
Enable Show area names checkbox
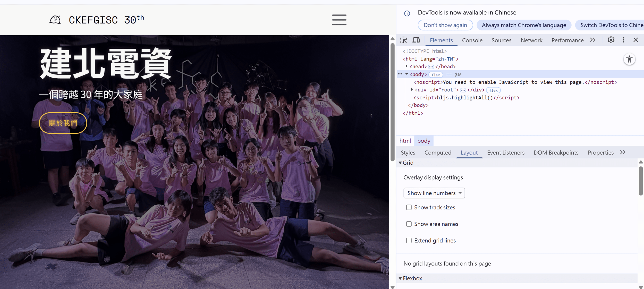409,224
